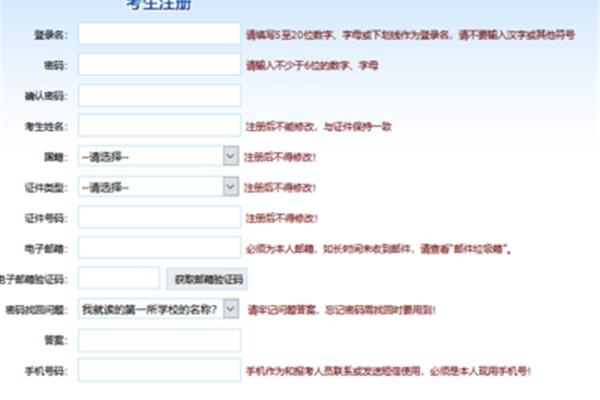Open the 国籍 dropdown list
Screen dimensions: 600x400
(x=159, y=156)
